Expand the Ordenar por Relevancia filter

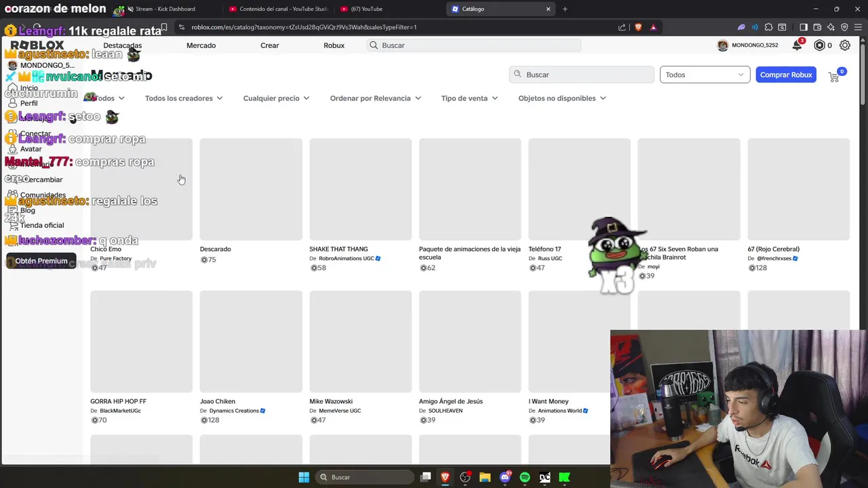375,98
